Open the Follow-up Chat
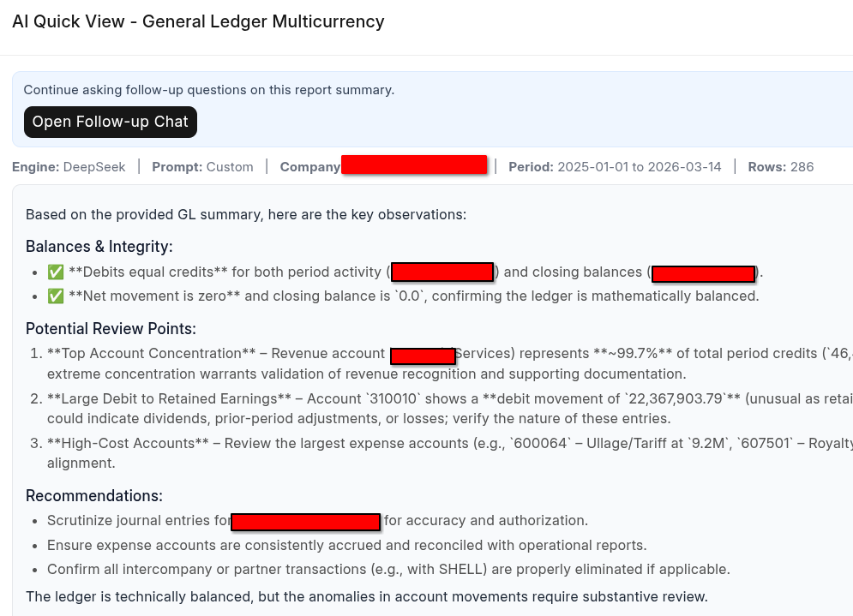 coord(111,122)
